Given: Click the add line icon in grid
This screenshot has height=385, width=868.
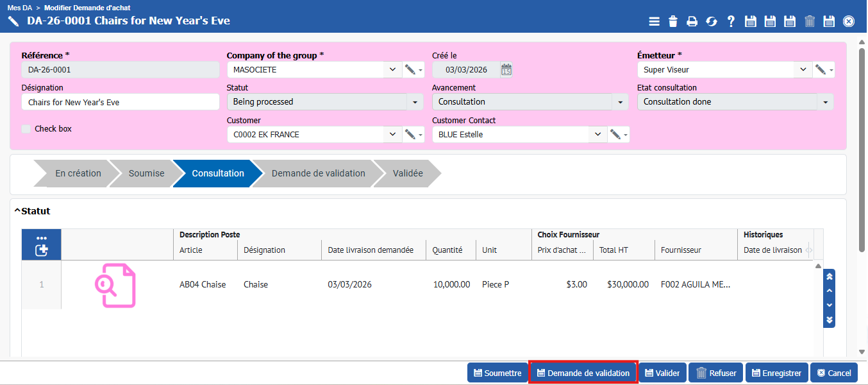Looking at the screenshot, I should point(42,250).
